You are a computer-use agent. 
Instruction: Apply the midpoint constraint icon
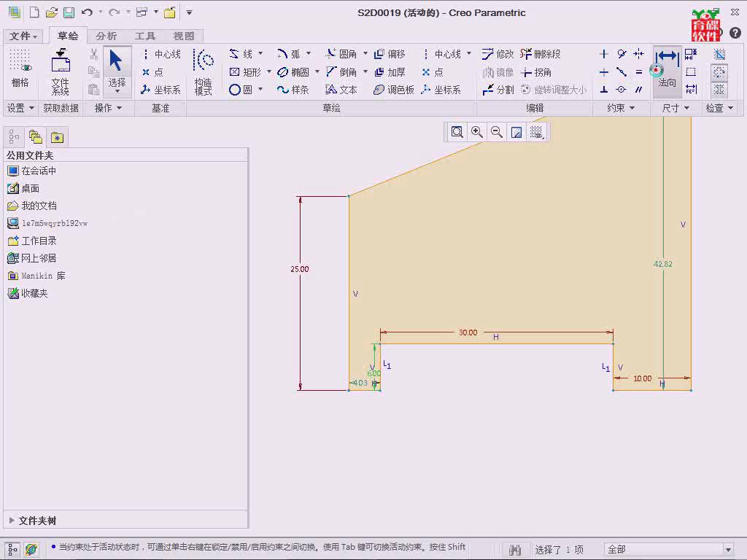click(x=622, y=72)
